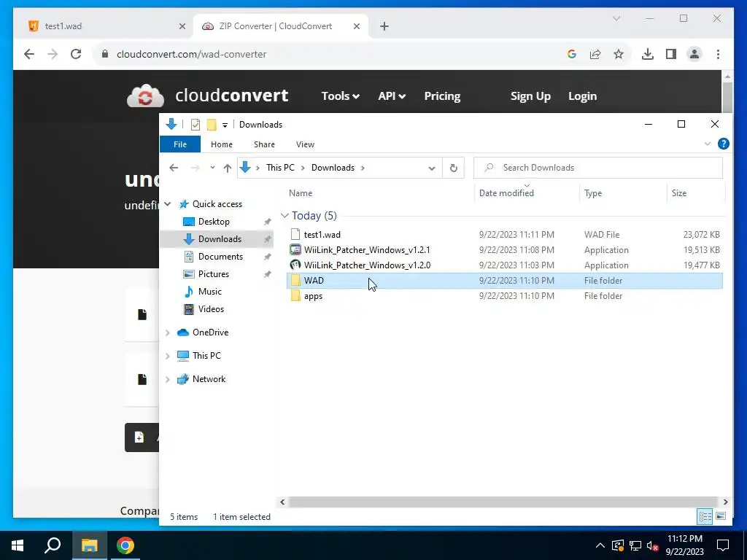
Task: Open Windows Start menu
Action: click(x=18, y=545)
